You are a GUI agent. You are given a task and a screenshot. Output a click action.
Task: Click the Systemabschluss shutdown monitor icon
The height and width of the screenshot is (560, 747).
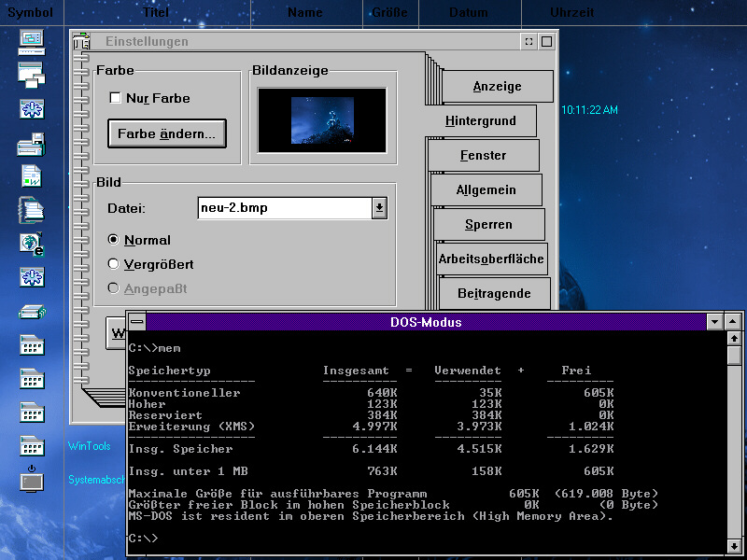pos(32,479)
